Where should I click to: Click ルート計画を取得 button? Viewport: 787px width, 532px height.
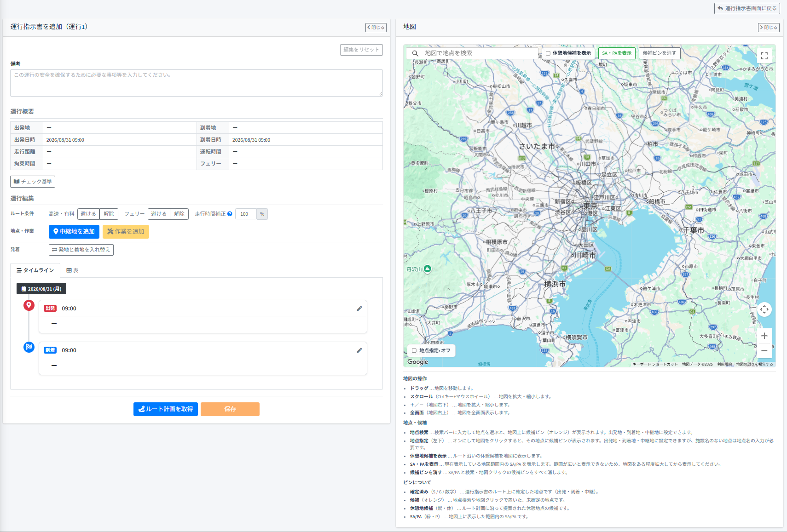[166, 409]
